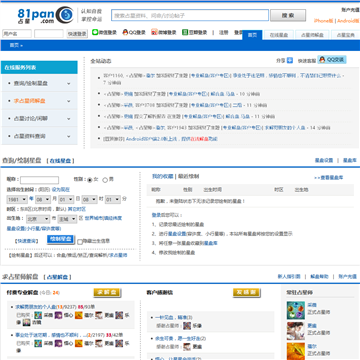The height and width of the screenshot is (360, 360).
Task: Click the WeChat login icon
Action: click(x=95, y=32)
